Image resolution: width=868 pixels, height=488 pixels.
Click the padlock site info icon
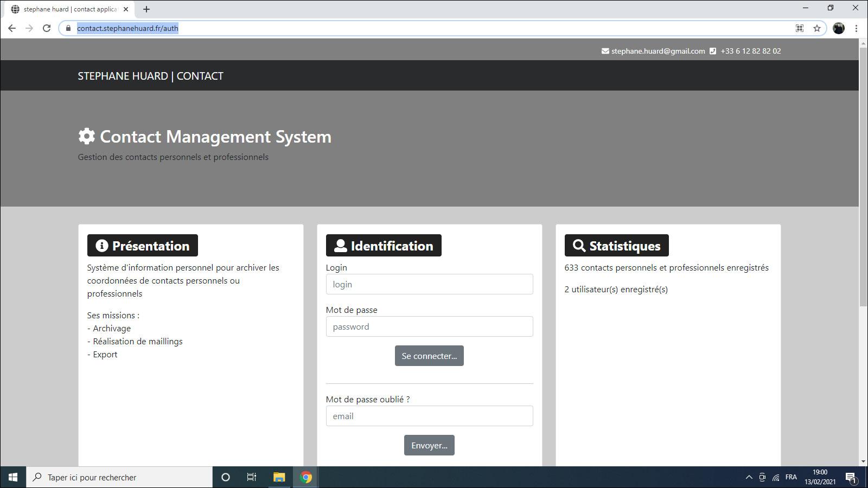(x=68, y=28)
